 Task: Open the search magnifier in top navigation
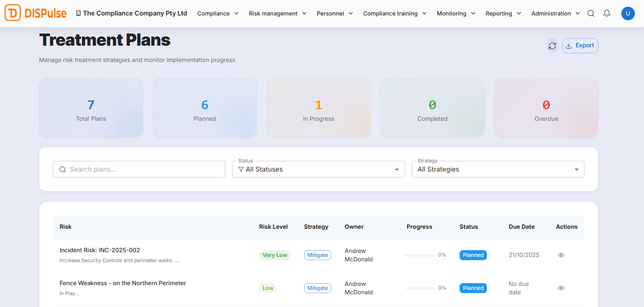click(591, 14)
